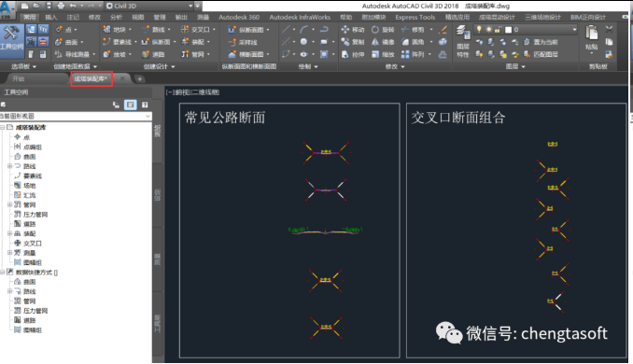Toggle layer 0 on/off lightbulb icon
633x364 pixels.
(479, 30)
